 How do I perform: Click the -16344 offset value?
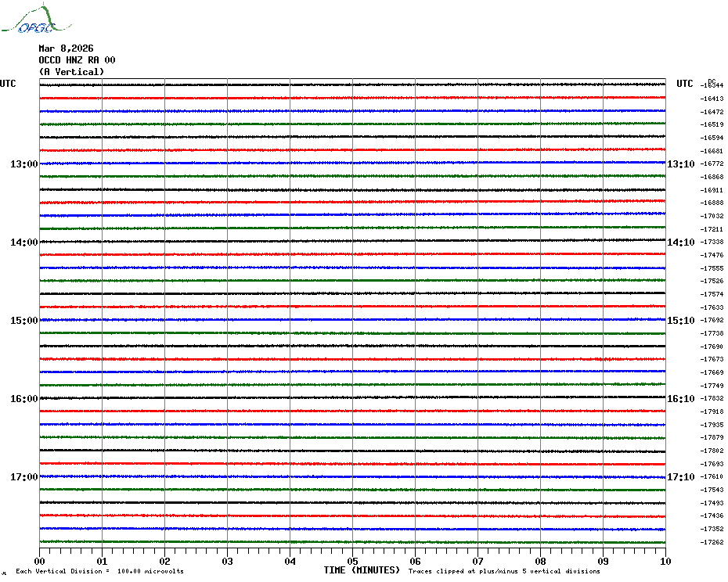click(712, 85)
